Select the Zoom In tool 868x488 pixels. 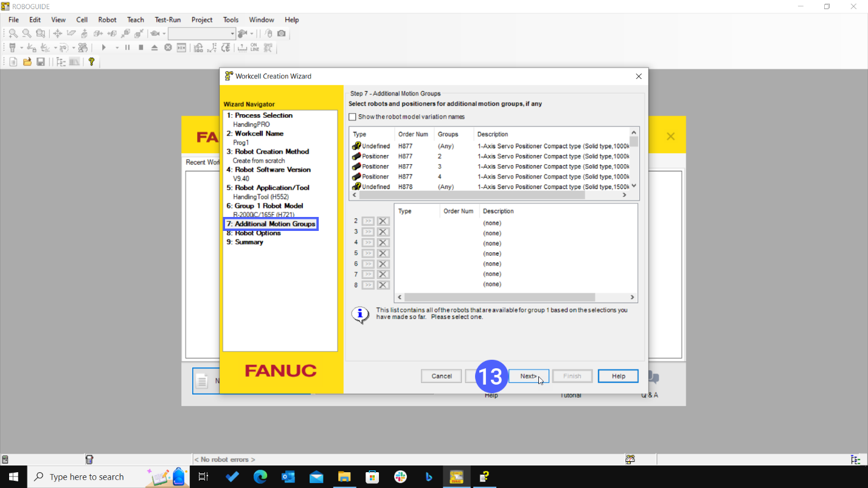pos(13,33)
